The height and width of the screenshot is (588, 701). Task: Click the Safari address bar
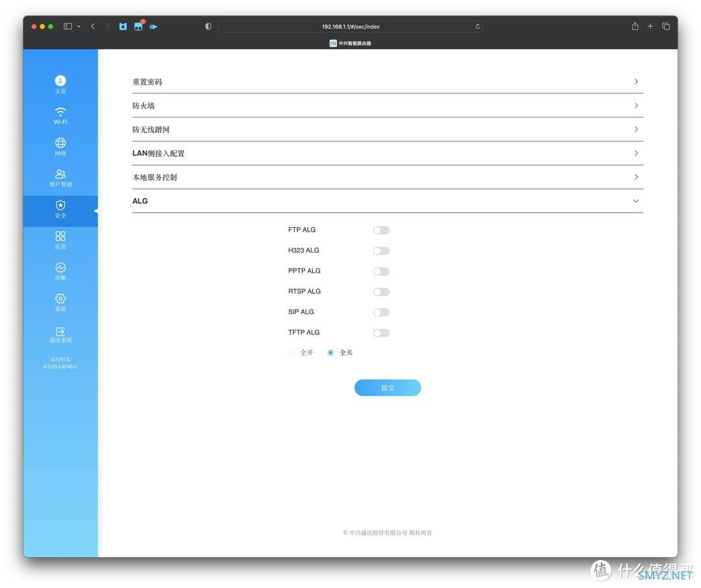(x=350, y=27)
